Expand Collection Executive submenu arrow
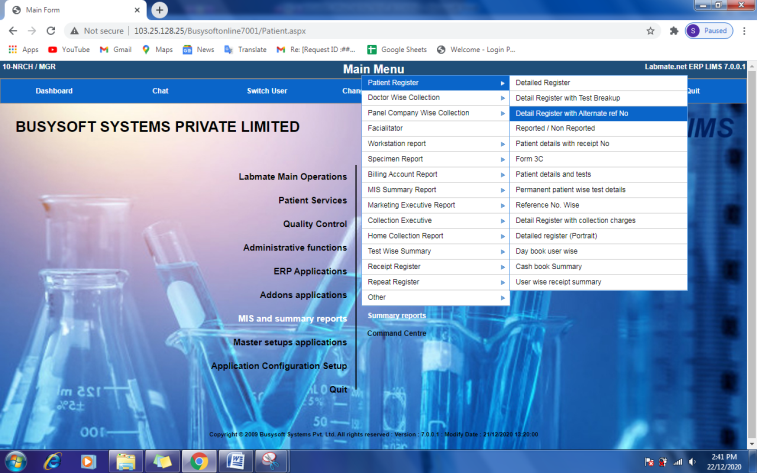 coord(503,221)
